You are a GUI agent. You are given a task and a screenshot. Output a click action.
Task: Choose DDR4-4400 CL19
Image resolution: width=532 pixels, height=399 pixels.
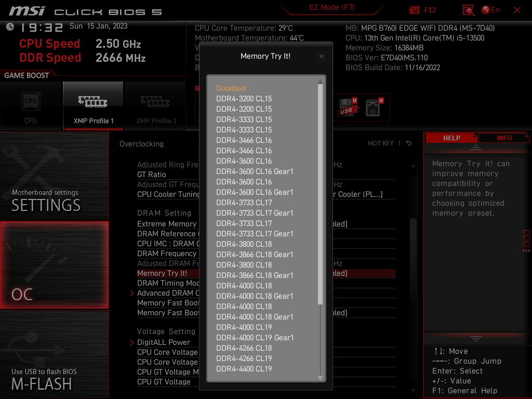244,369
